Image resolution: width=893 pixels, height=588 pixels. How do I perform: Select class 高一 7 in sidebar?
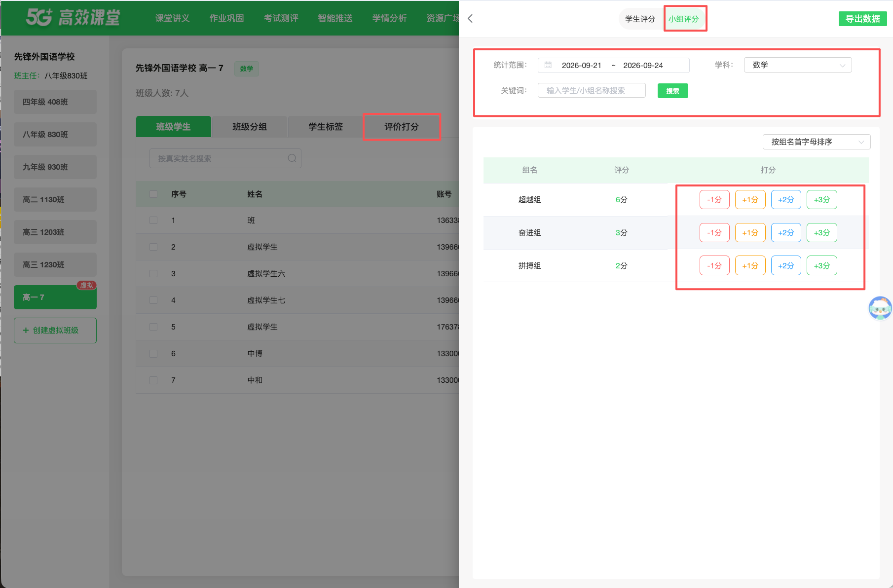[x=55, y=297]
